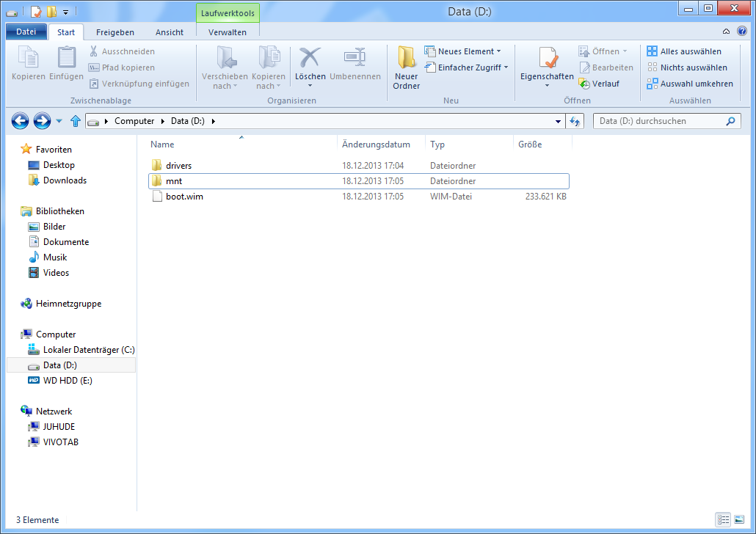Viewport: 756px width, 534px height.
Task: Select WD HDD (E:) drive
Action: (68, 381)
